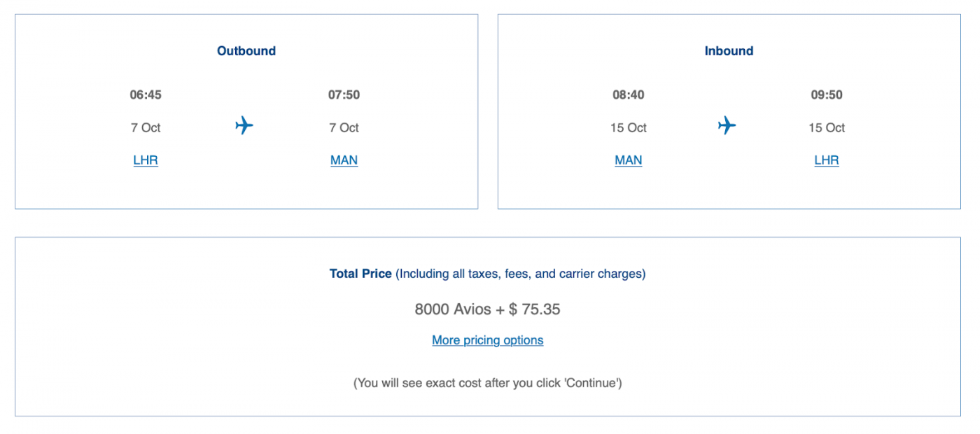Click the Outbound section heading
Viewport: 980px width, 434px height.
(x=246, y=51)
